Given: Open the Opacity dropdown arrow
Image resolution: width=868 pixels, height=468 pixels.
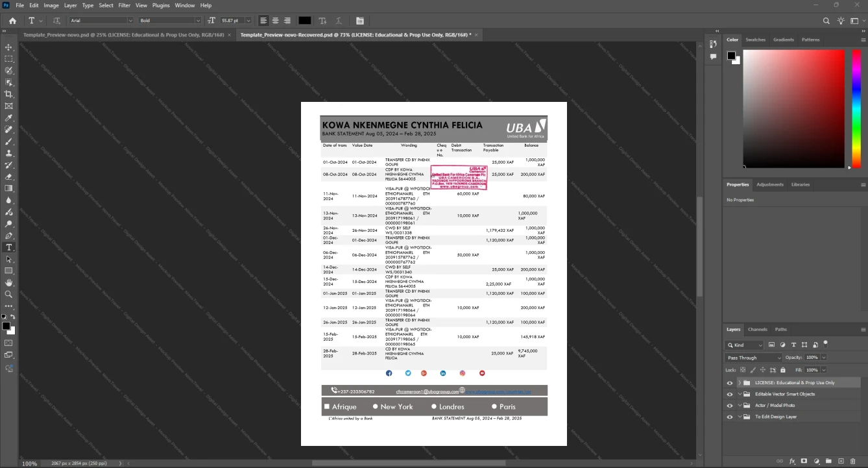Looking at the screenshot, I should 824,358.
